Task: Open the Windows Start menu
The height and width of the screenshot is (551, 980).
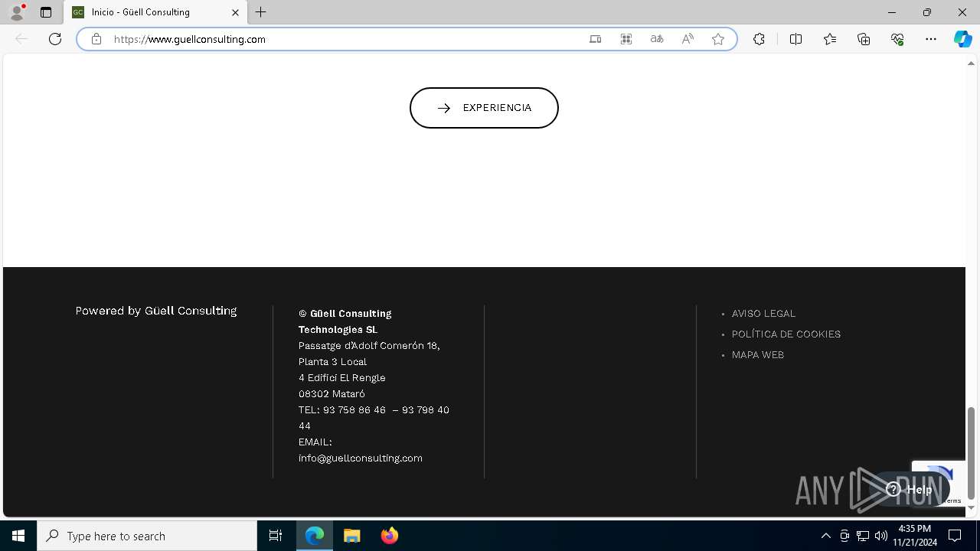Action: tap(18, 536)
